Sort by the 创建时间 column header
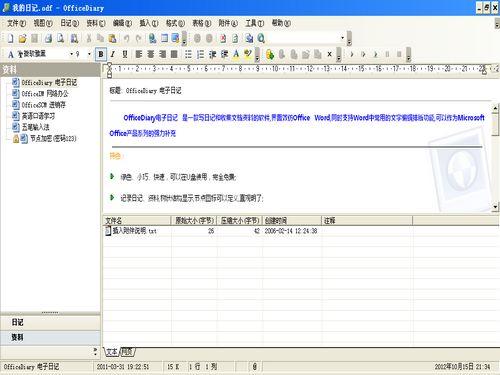 coord(292,220)
